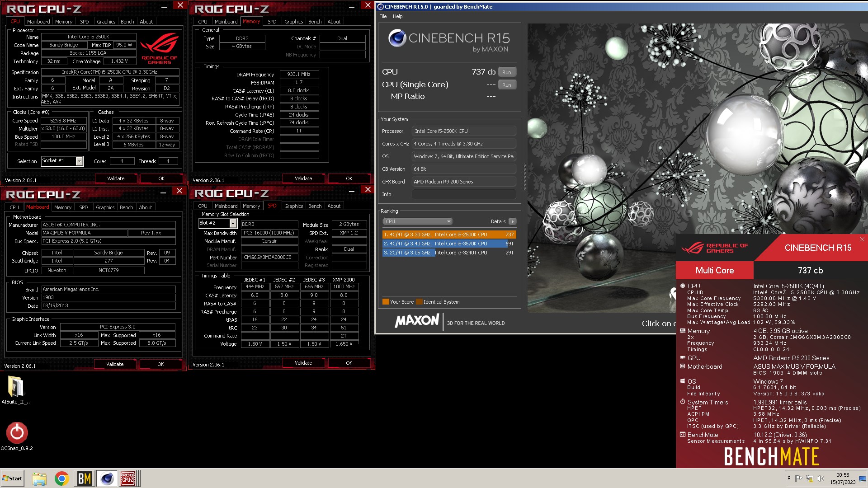Image resolution: width=868 pixels, height=488 pixels.
Task: Switch to Cinebench via its taskbar icon
Action: click(107, 479)
